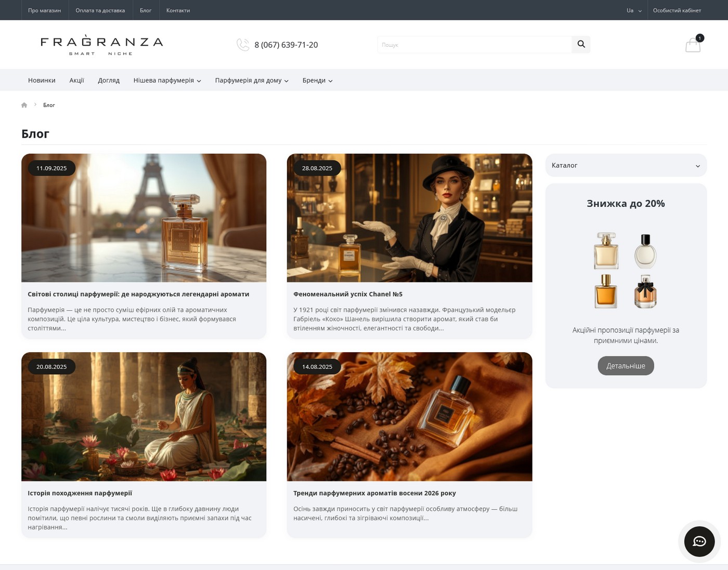Open the Догляд category

(x=109, y=81)
